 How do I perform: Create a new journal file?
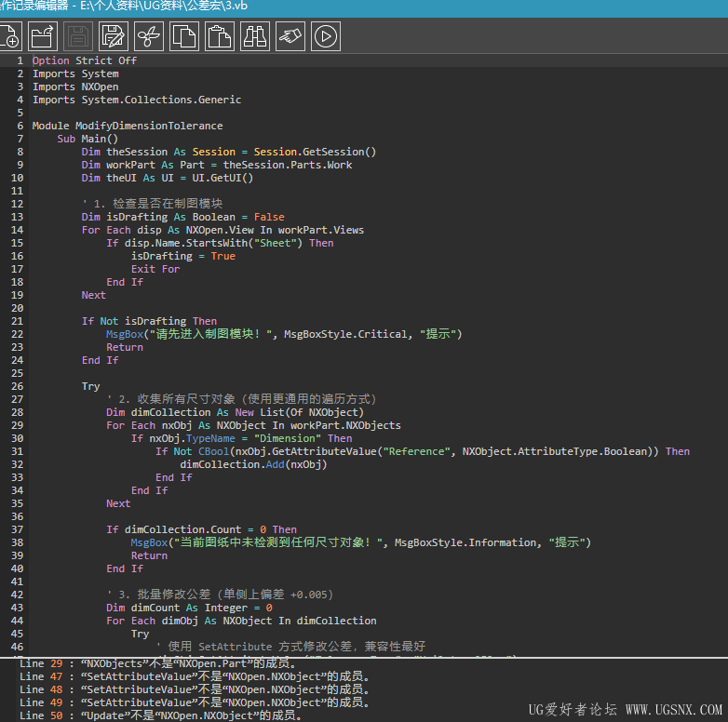pos(9,36)
